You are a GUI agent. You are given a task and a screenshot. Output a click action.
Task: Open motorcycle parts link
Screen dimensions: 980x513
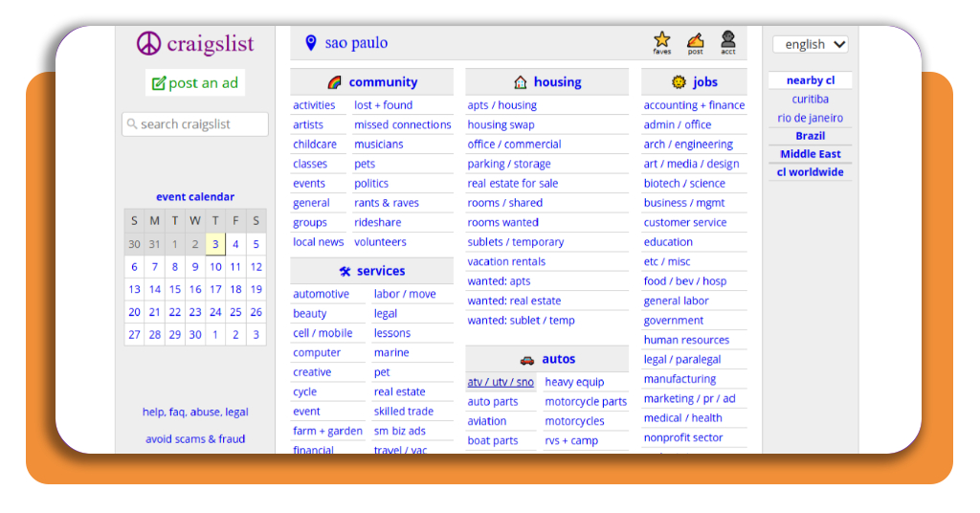[586, 402]
